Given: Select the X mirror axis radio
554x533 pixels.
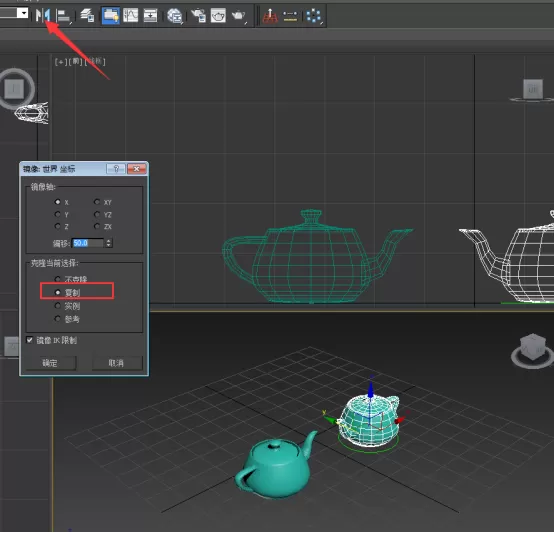Looking at the screenshot, I should (58, 202).
